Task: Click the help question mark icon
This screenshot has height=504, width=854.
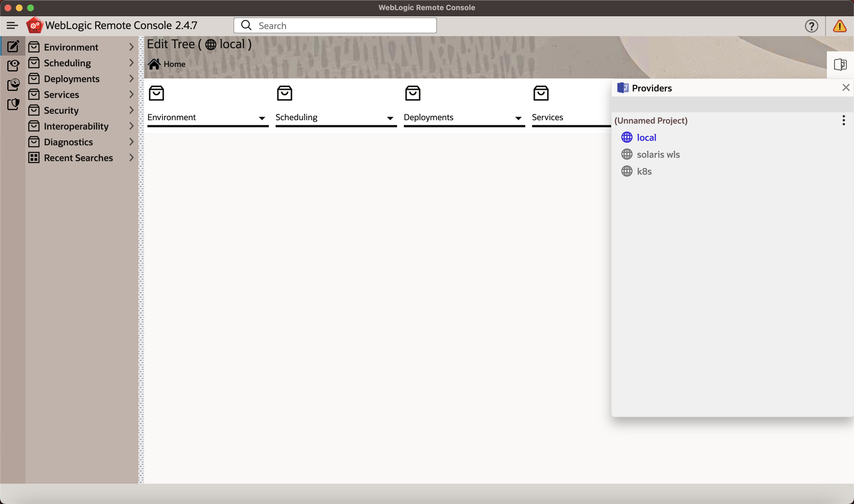Action: pyautogui.click(x=811, y=26)
